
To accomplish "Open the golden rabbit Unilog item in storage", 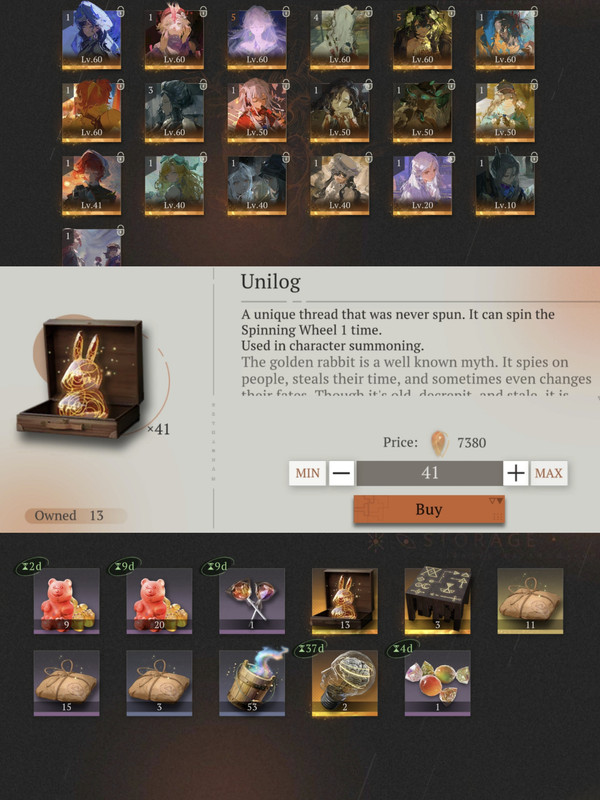I will [345, 601].
